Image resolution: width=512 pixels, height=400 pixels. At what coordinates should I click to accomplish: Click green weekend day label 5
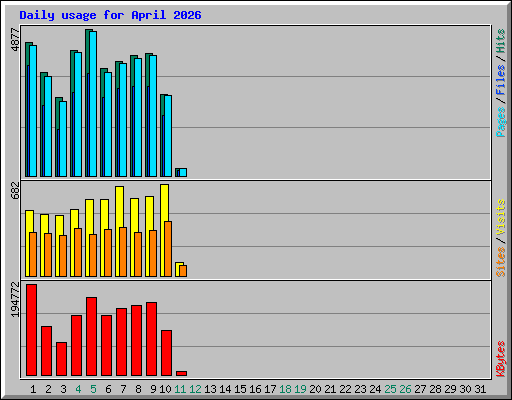click(x=93, y=389)
